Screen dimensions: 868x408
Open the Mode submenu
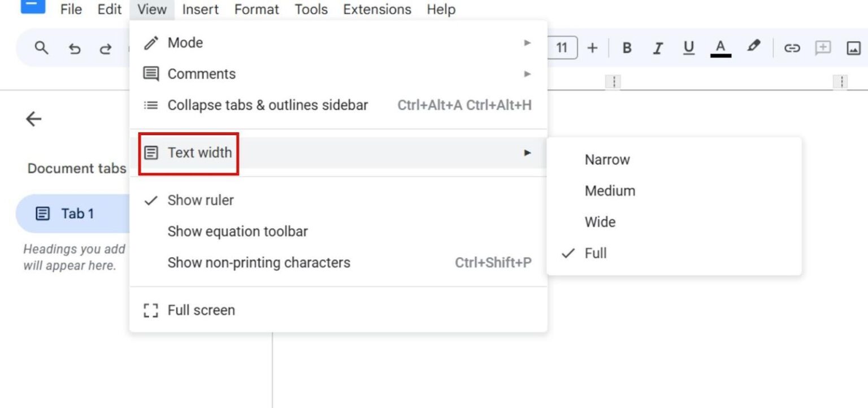(x=185, y=42)
